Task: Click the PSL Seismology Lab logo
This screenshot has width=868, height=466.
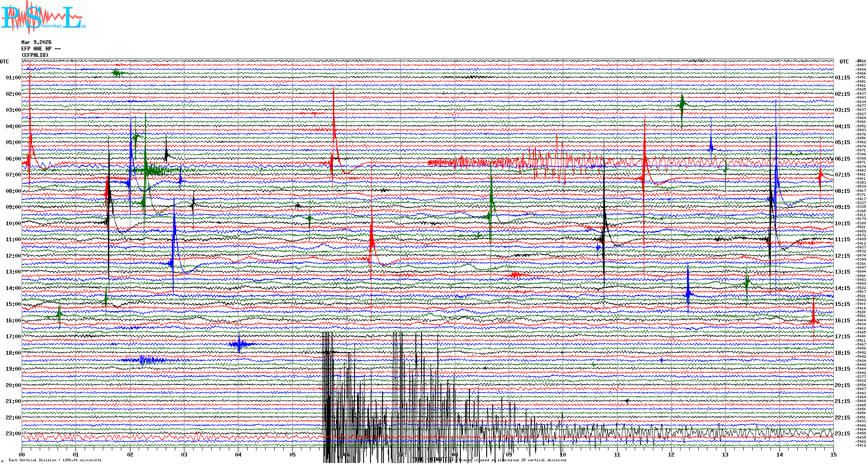Action: [x=43, y=17]
